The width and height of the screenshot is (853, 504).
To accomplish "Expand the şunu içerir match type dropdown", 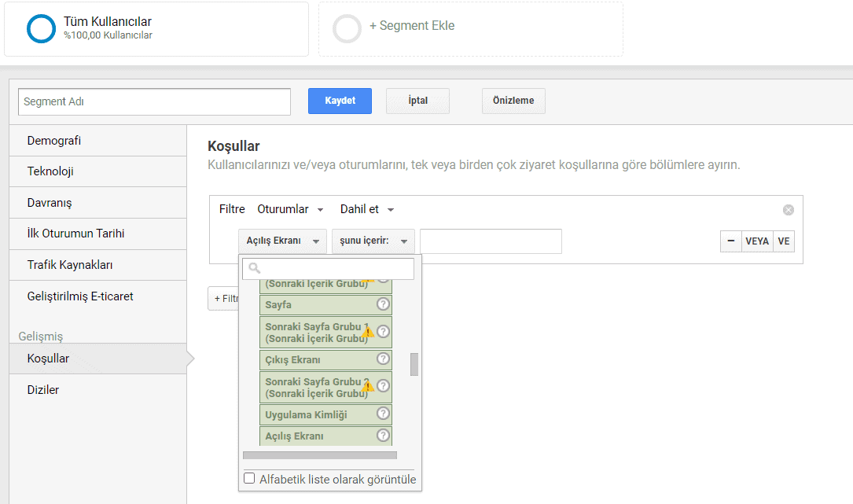I will click(373, 241).
